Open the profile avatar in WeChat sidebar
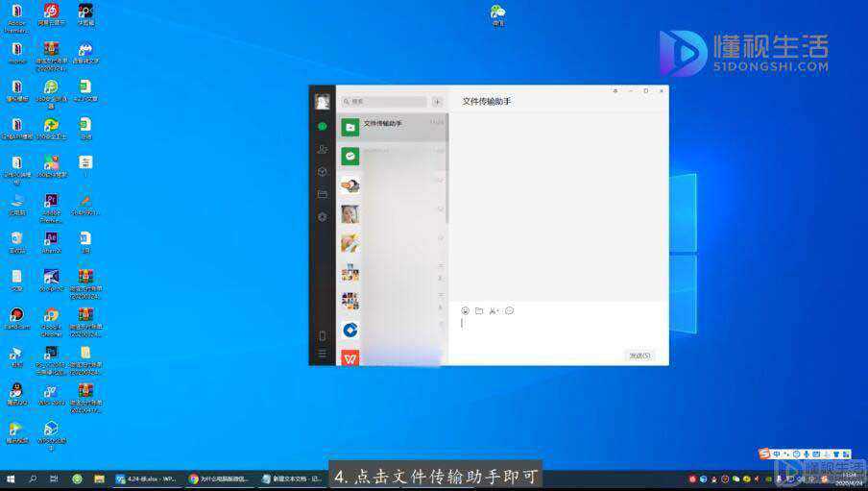The height and width of the screenshot is (491, 868). [x=323, y=102]
